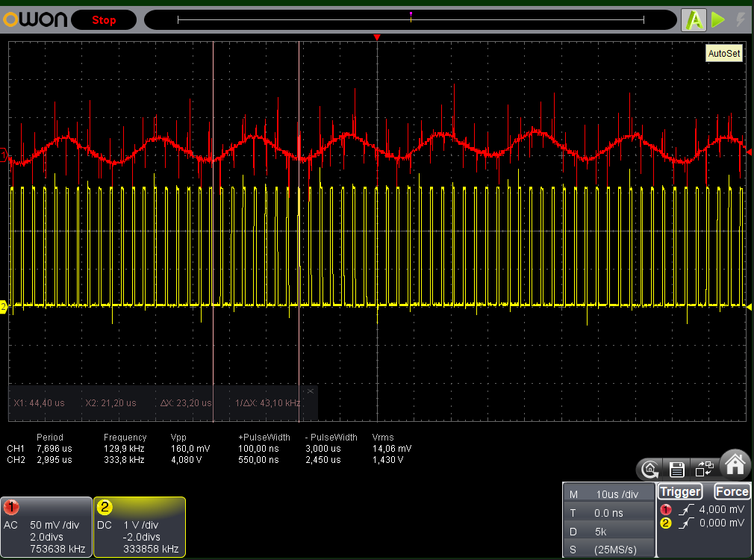Click the round home-refresh icon

(650, 469)
